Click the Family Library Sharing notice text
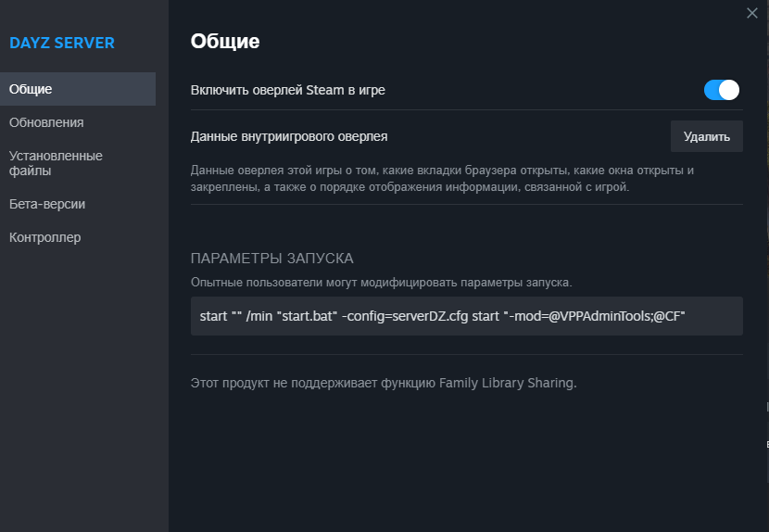769x532 pixels. coord(384,383)
